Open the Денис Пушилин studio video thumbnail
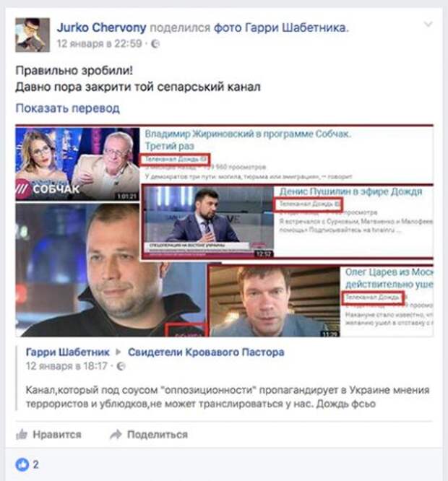 coord(209,222)
